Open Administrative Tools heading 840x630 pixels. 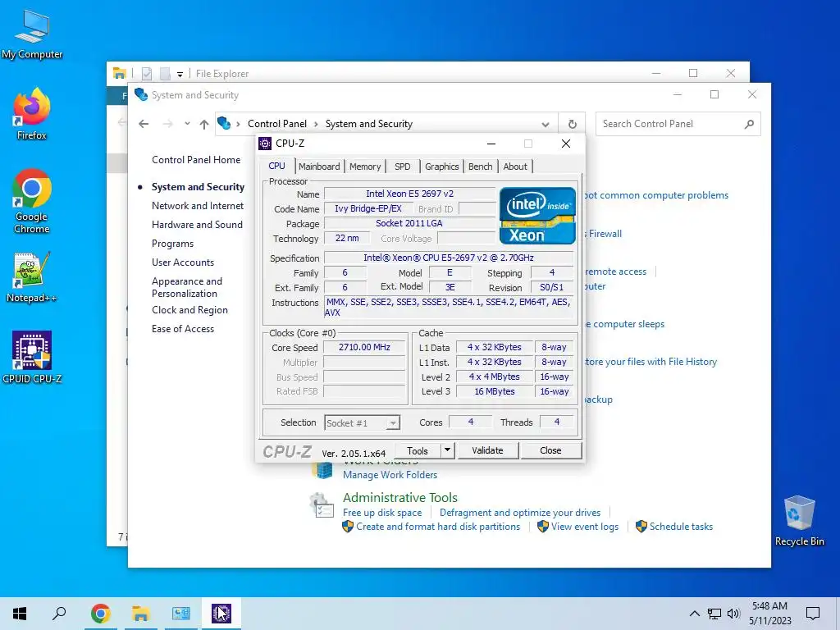coord(400,498)
